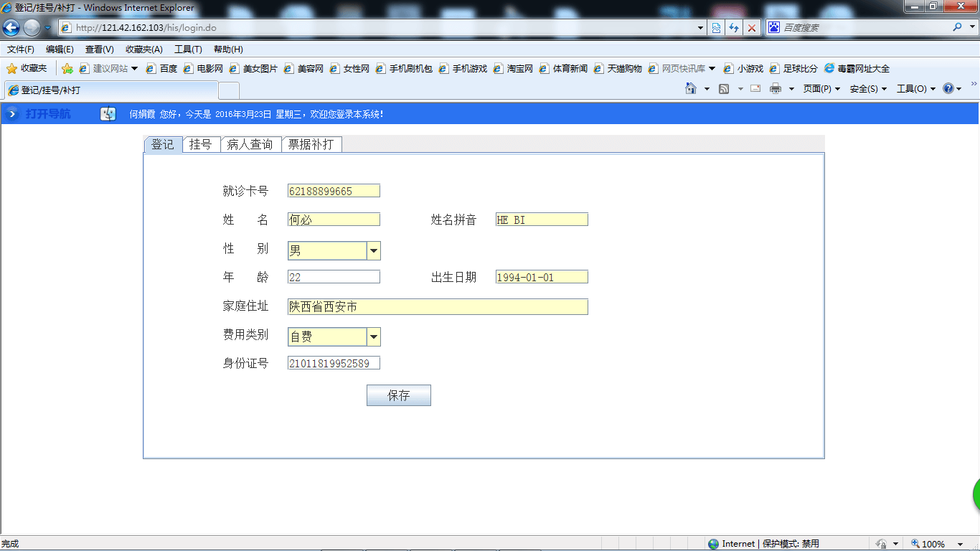Image resolution: width=980 pixels, height=551 pixels.
Task: Open the Print icon
Action: [777, 88]
